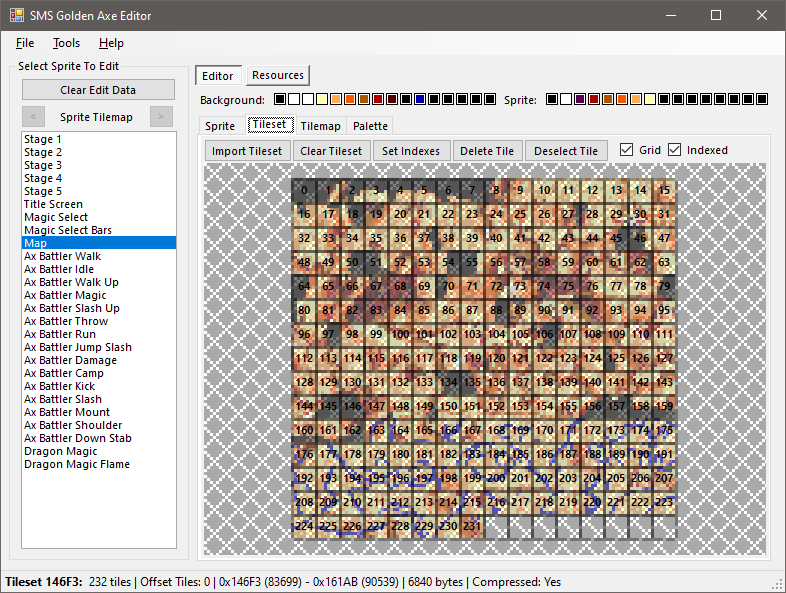This screenshot has width=786, height=593.
Task: Click the Clear Tileset button
Action: tap(331, 151)
